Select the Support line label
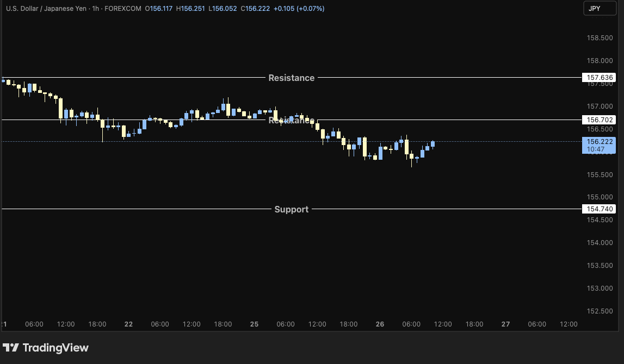The image size is (624, 364). click(291, 209)
